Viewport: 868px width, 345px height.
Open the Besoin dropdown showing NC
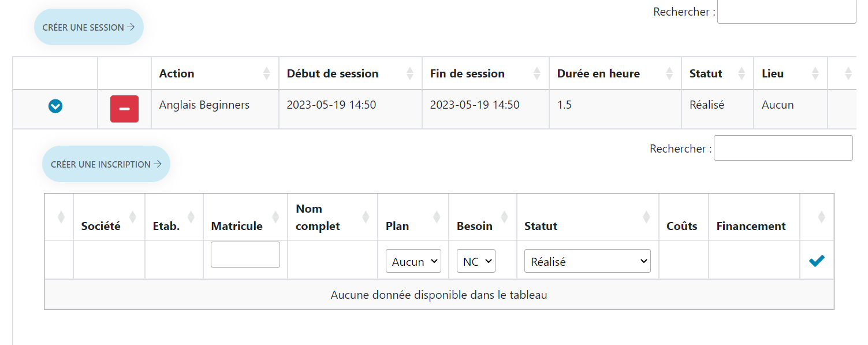coord(476,261)
